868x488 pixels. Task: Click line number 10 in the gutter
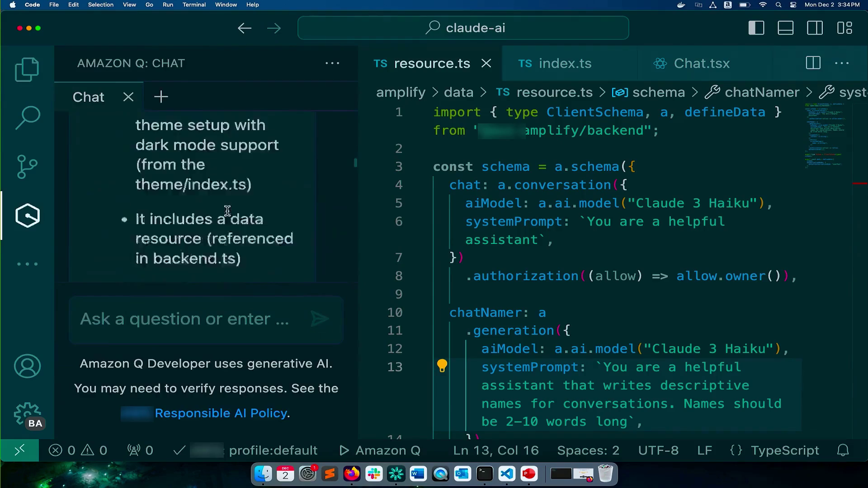tap(395, 313)
